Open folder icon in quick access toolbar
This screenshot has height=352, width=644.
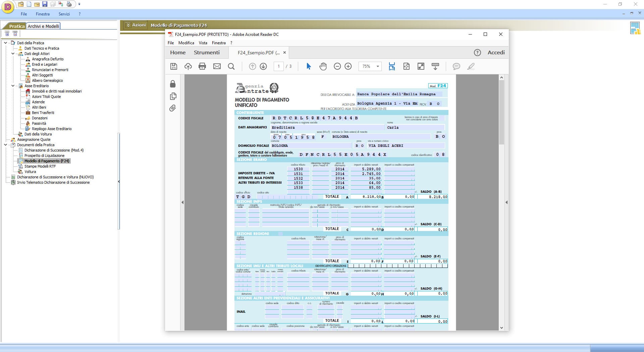[21, 4]
